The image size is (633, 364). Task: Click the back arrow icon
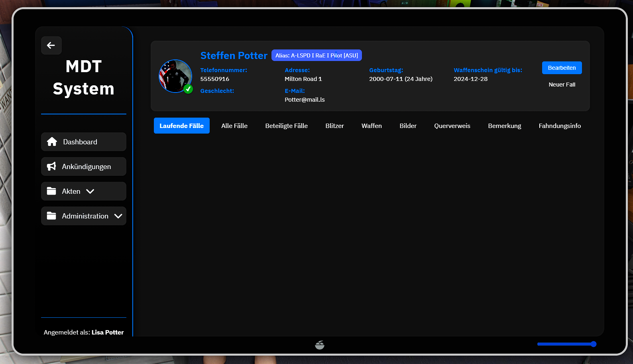(x=51, y=45)
